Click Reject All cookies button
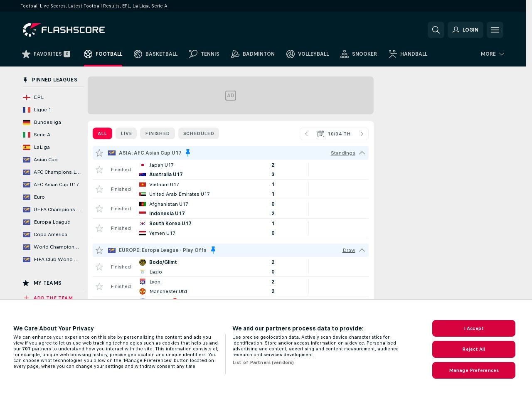Image resolution: width=532 pixels, height=399 pixels. coord(474,349)
